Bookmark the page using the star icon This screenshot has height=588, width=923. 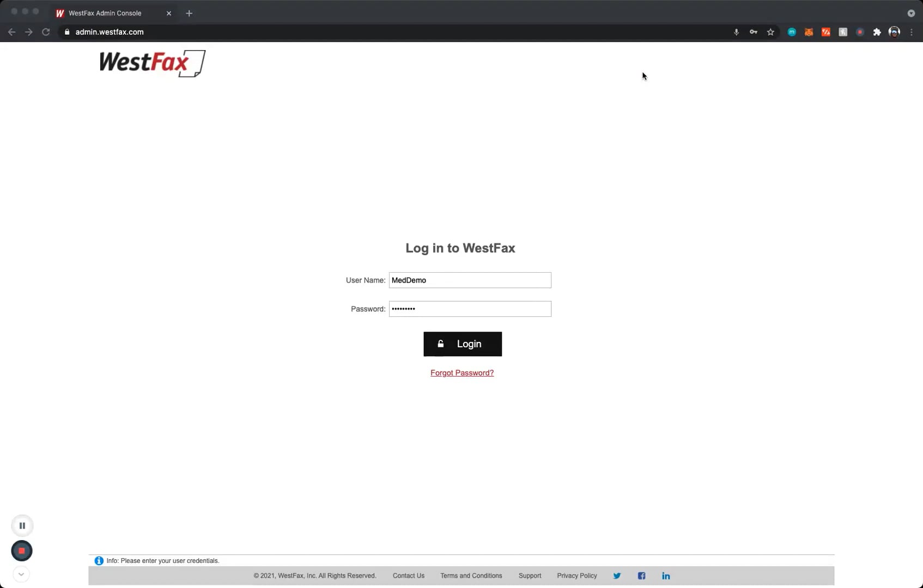pyautogui.click(x=771, y=32)
